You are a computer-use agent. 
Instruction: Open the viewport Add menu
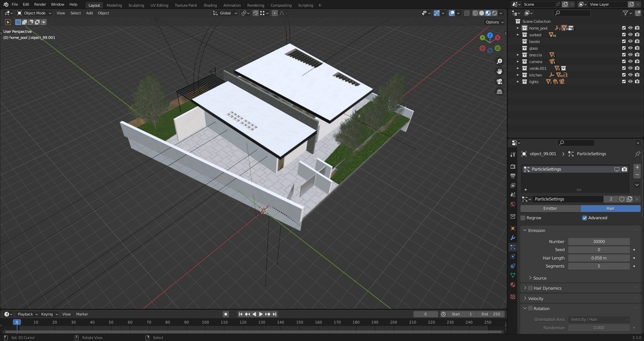(x=89, y=13)
